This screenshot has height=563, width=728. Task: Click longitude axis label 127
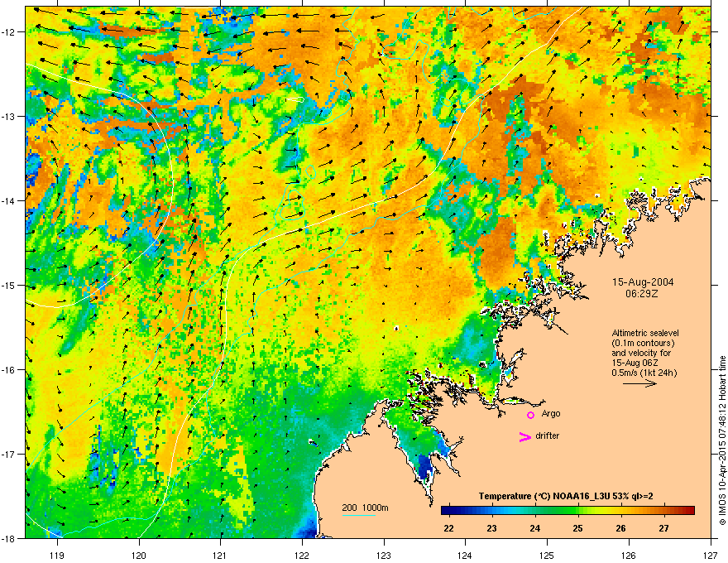point(711,555)
